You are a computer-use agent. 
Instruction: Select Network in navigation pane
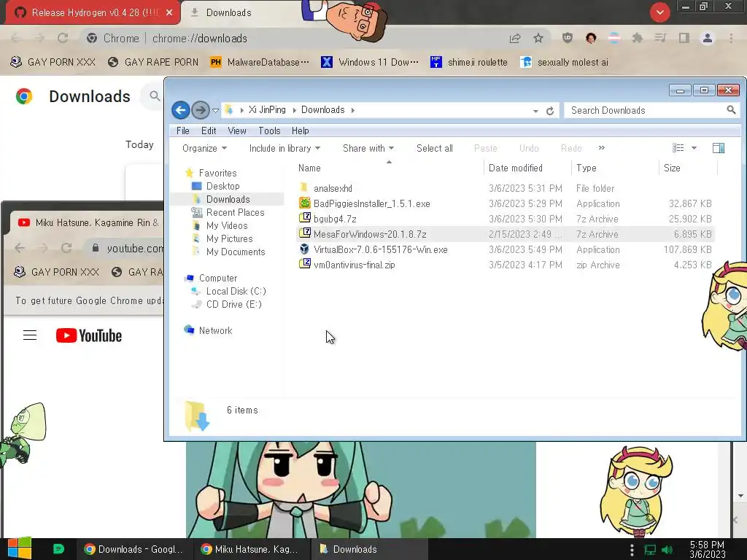pos(215,330)
